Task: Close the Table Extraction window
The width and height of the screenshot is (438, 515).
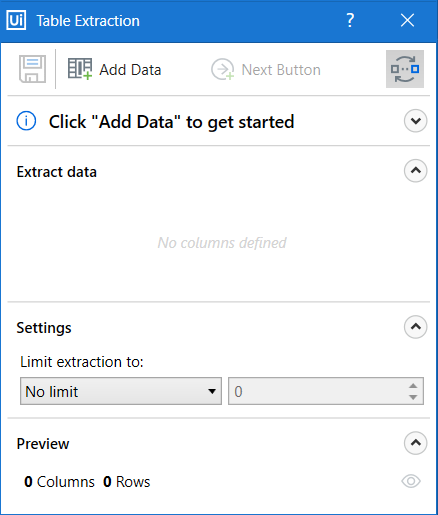Action: tap(407, 20)
